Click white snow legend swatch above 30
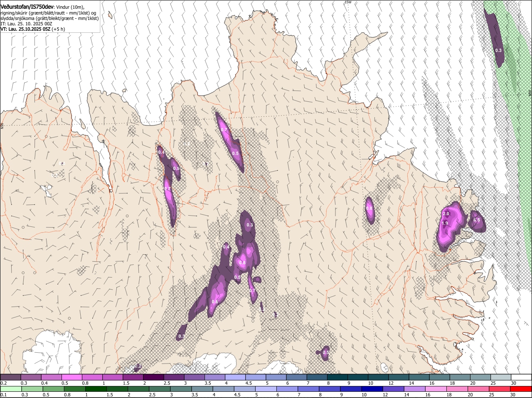Image resolution: width=532 pixels, height=398 pixels. (521, 377)
